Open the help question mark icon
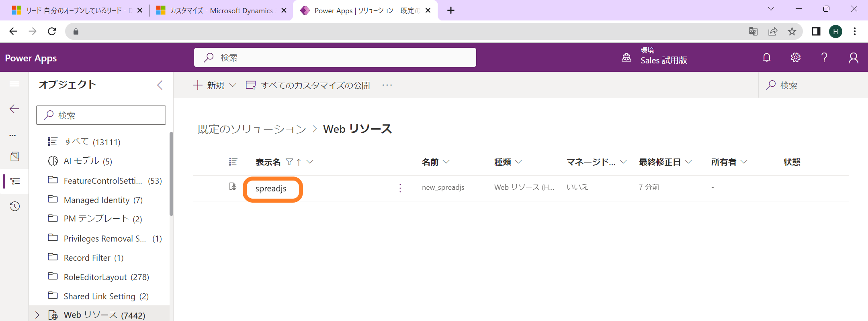 pyautogui.click(x=824, y=58)
